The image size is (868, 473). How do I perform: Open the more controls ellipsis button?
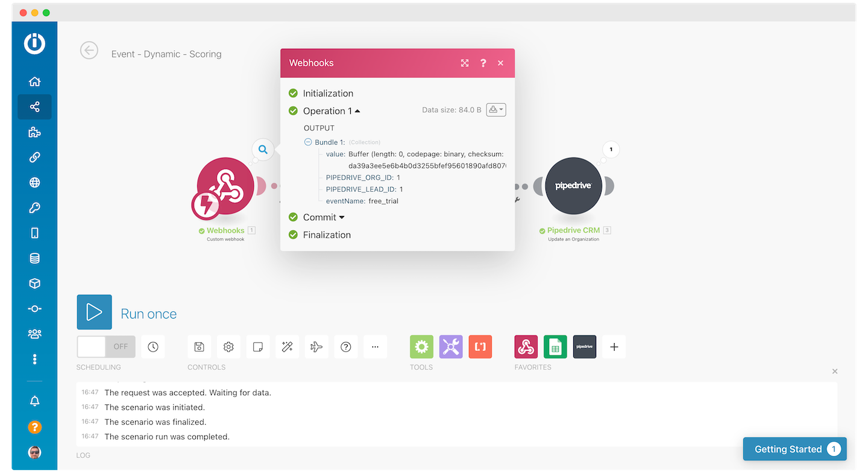tap(376, 347)
